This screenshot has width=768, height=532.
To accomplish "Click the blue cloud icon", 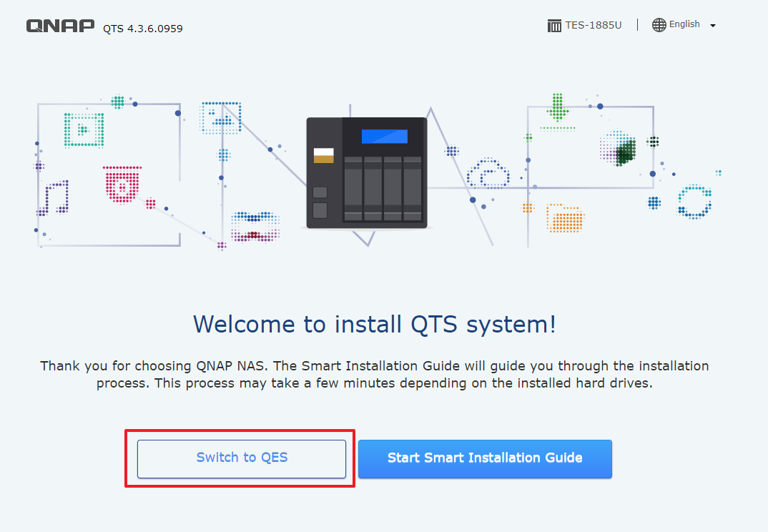I will tap(488, 174).
